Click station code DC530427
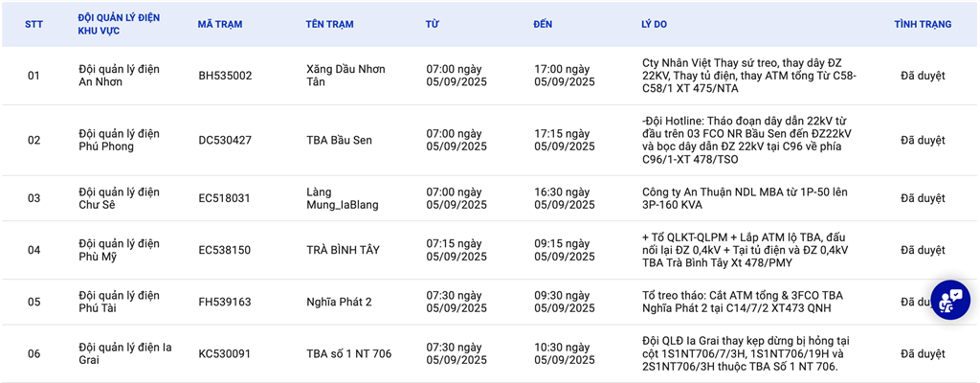The height and width of the screenshot is (383, 980). [x=225, y=140]
